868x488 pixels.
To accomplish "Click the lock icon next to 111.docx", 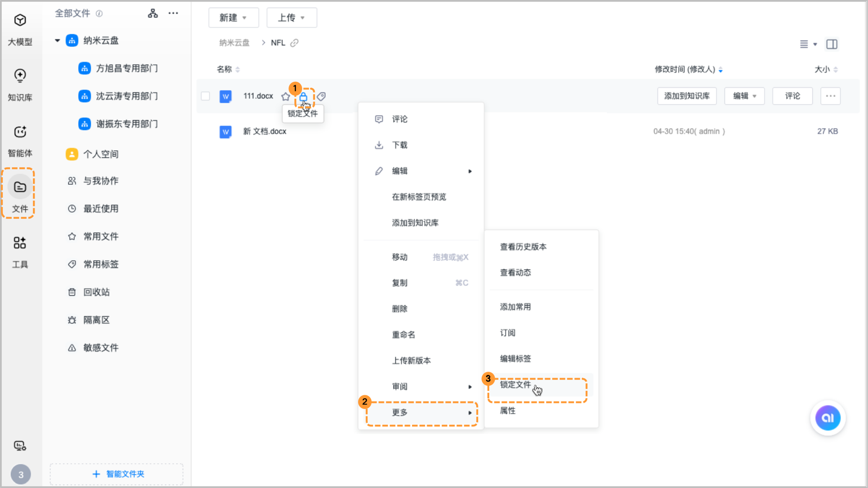I will pos(305,96).
